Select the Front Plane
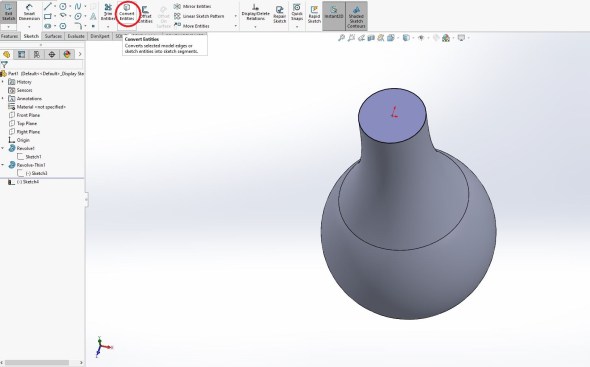 (24, 115)
